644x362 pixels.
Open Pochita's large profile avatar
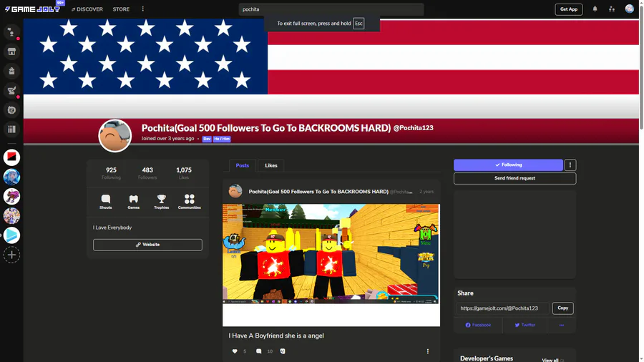[115, 135]
